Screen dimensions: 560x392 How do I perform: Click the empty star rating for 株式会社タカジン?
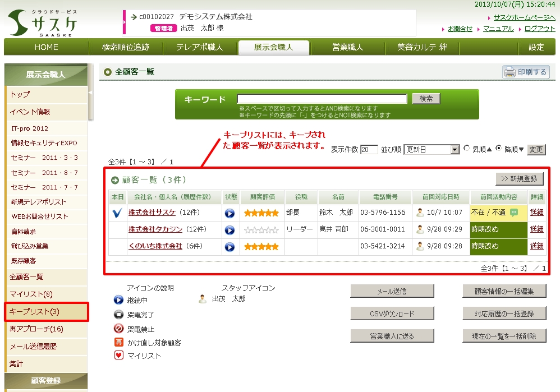click(x=261, y=230)
